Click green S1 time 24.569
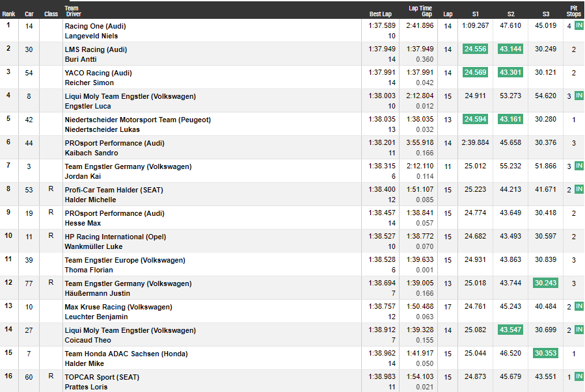This screenshot has height=392, width=585. coord(475,72)
